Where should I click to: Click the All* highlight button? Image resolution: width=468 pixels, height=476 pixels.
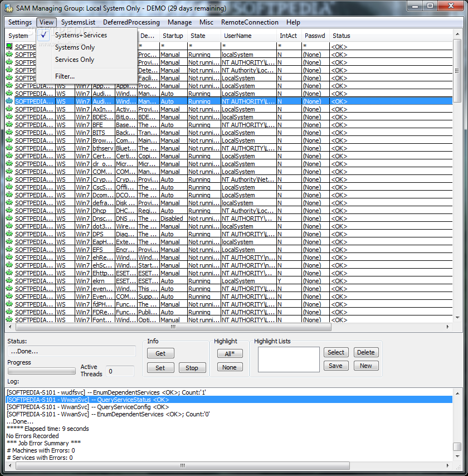(x=230, y=353)
